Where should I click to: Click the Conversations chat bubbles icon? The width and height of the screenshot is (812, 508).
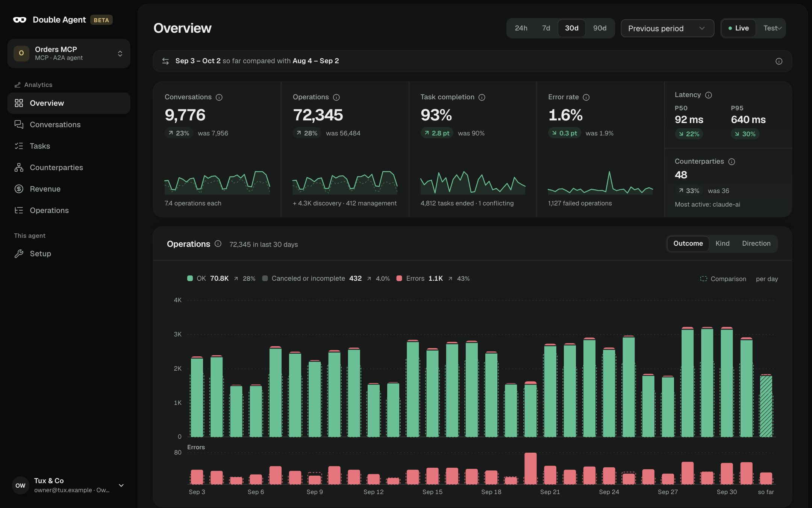click(19, 125)
